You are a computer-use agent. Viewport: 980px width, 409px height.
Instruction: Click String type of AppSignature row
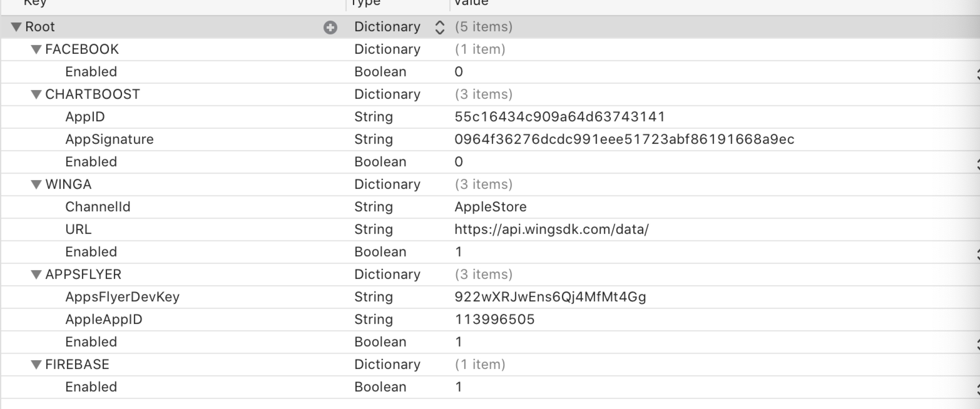pos(374,139)
